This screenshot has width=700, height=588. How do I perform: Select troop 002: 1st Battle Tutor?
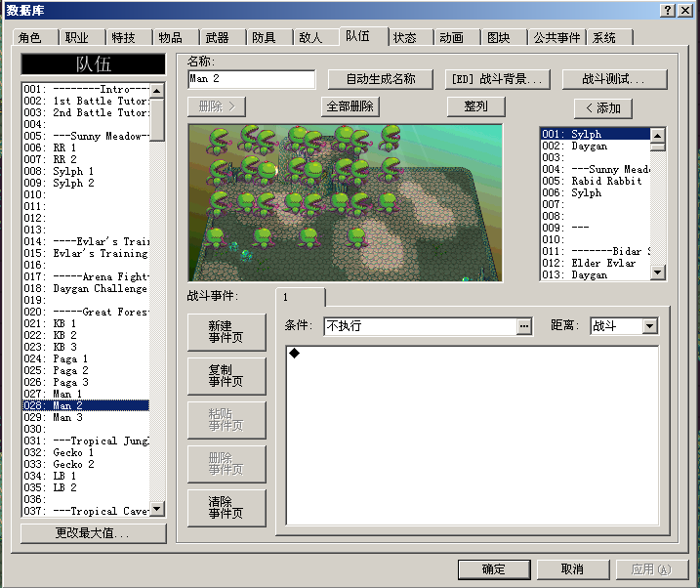[86, 101]
